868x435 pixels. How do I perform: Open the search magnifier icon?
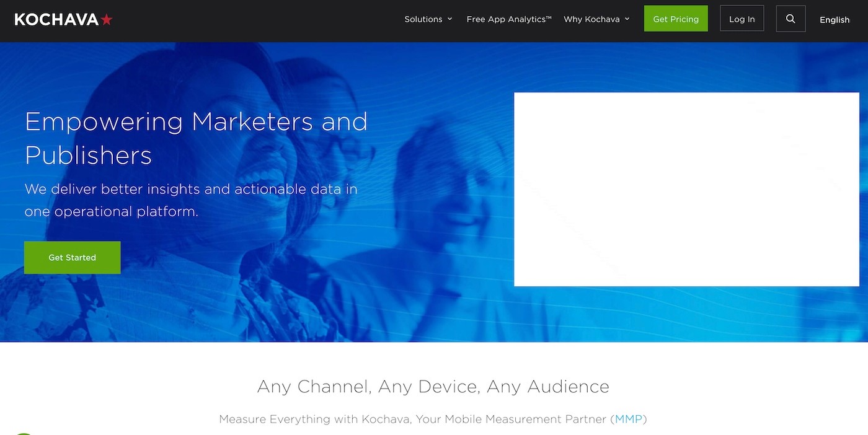790,19
